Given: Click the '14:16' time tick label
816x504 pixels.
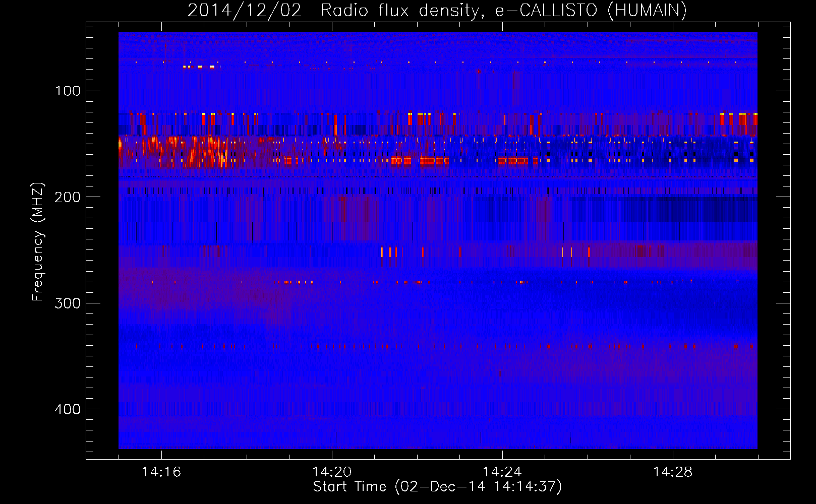Looking at the screenshot, I should pyautogui.click(x=161, y=472).
